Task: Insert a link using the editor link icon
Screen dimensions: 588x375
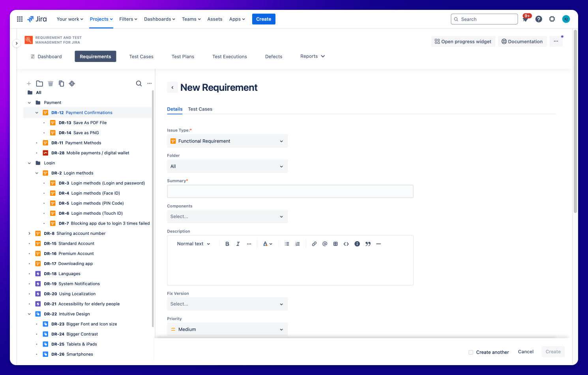Action: point(314,244)
